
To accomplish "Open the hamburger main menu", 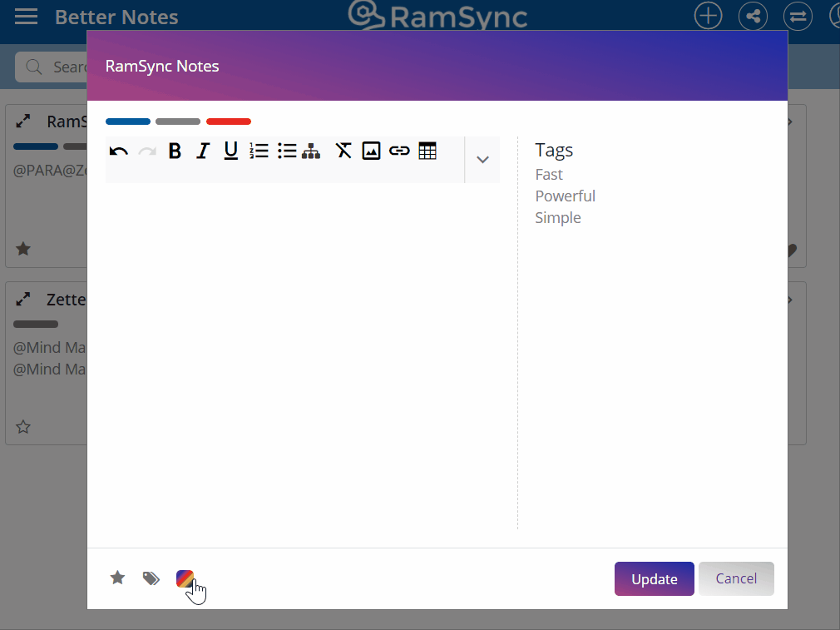I will (26, 17).
